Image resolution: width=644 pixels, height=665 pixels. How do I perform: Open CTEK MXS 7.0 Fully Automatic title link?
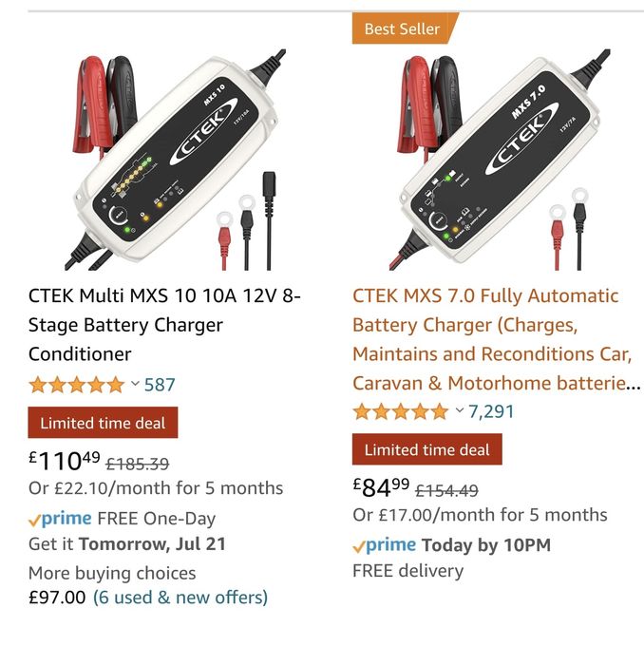pos(496,339)
